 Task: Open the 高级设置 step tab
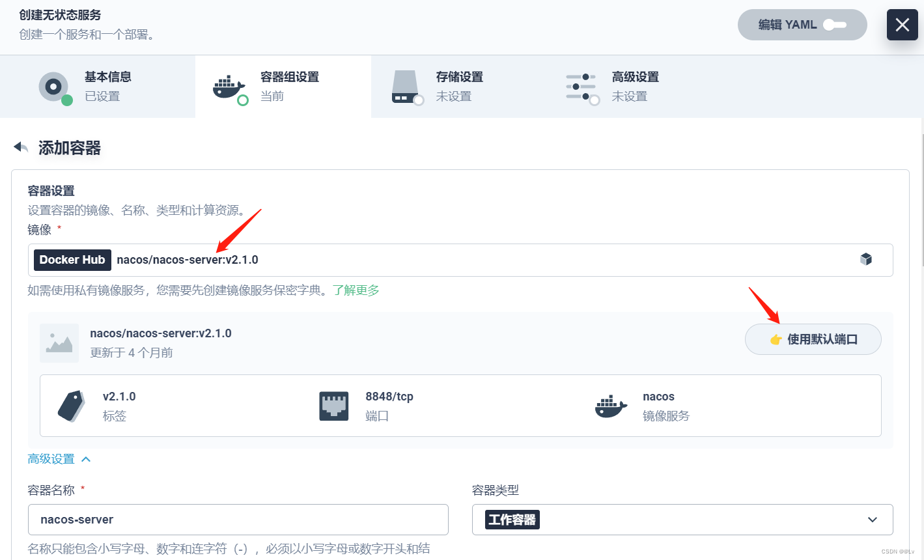(635, 87)
